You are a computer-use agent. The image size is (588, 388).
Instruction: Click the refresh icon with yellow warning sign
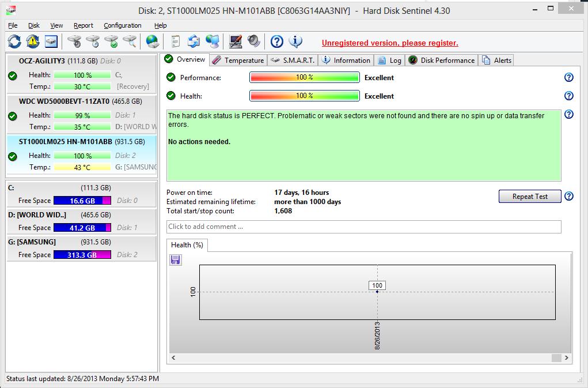coord(33,42)
